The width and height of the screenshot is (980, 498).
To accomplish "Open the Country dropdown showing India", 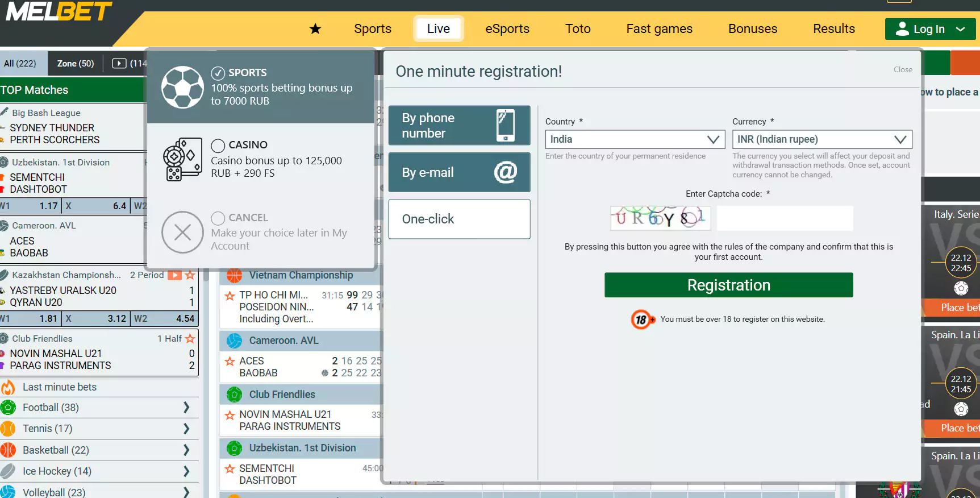I will [635, 139].
